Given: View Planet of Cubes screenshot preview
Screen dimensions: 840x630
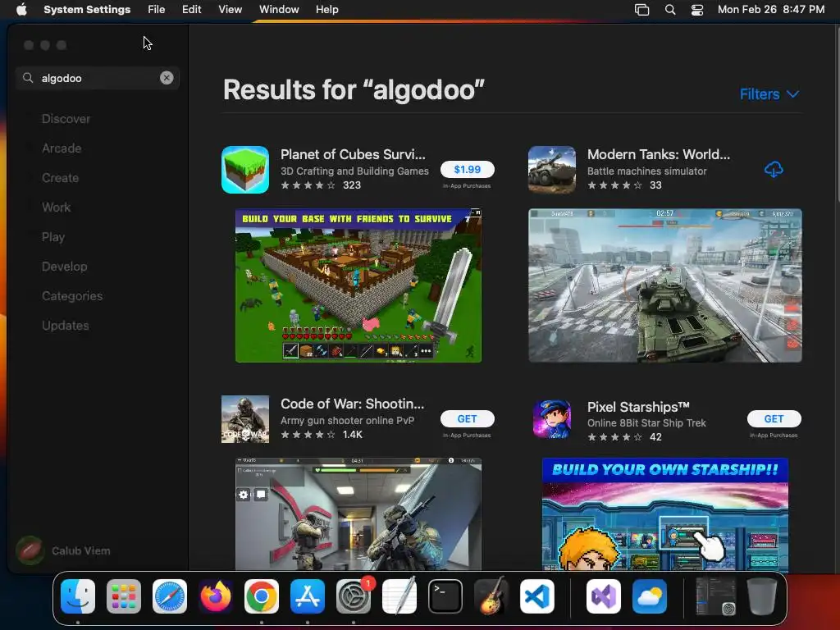Looking at the screenshot, I should click(x=358, y=285).
